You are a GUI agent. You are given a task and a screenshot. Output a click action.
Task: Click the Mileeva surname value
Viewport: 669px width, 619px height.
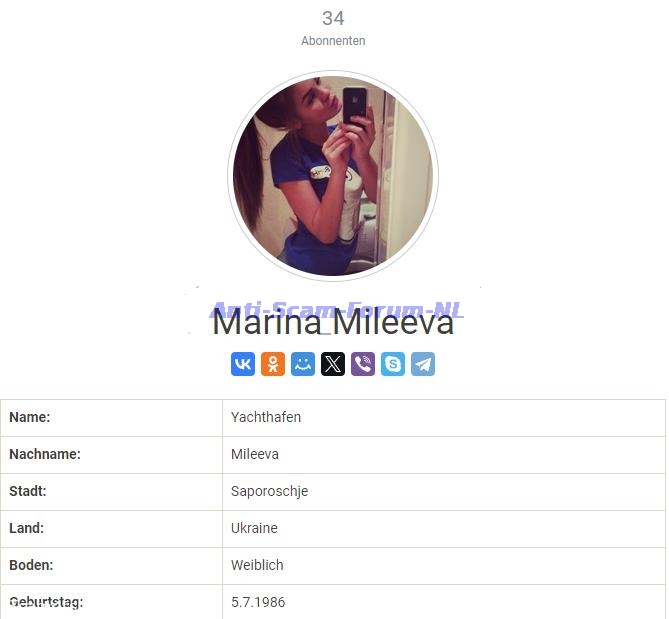coord(255,454)
